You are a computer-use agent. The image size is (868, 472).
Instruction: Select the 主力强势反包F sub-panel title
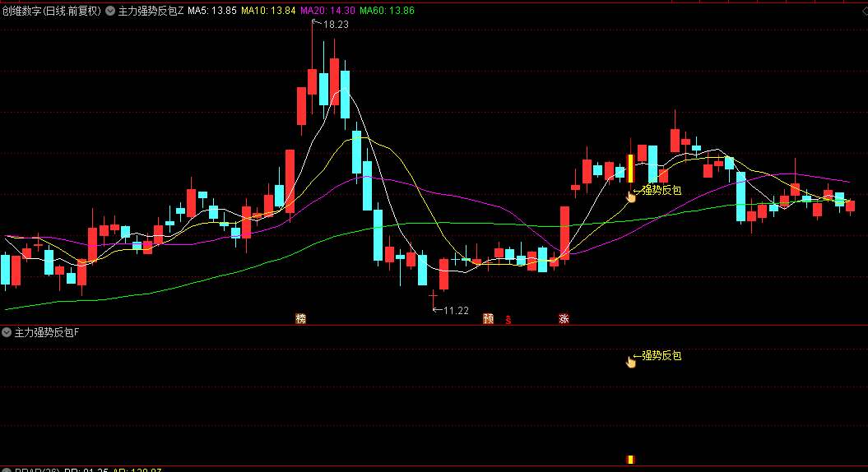pos(47,332)
